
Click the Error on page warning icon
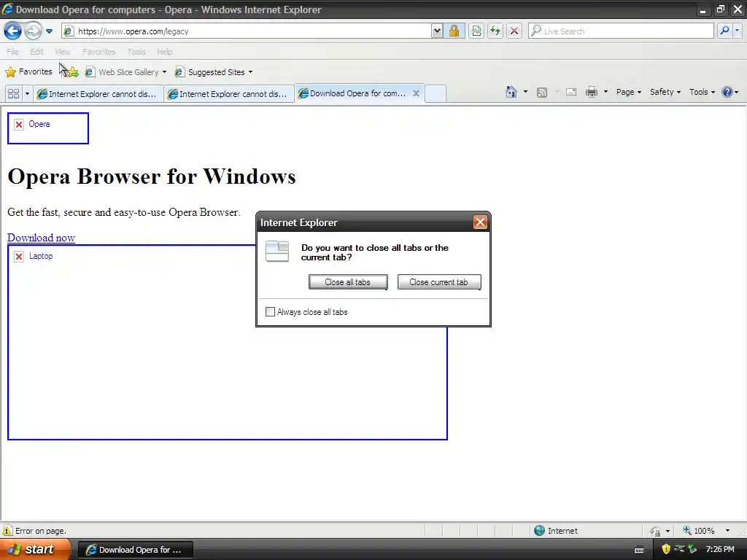click(7, 531)
